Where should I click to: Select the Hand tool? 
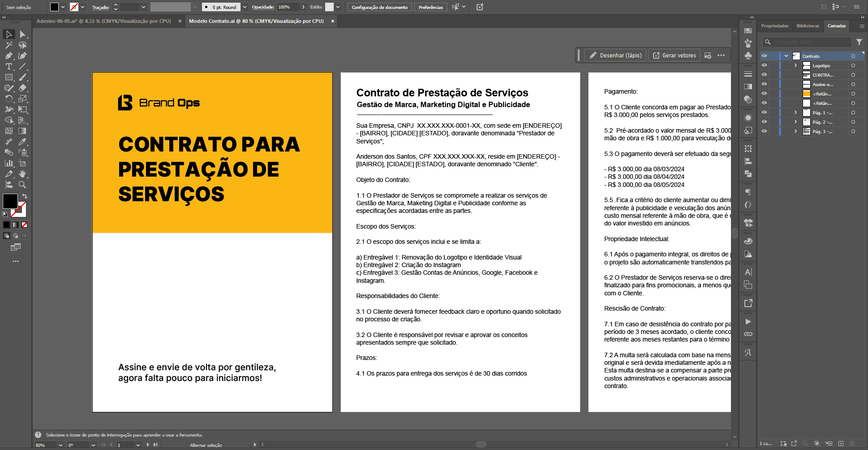(23, 174)
